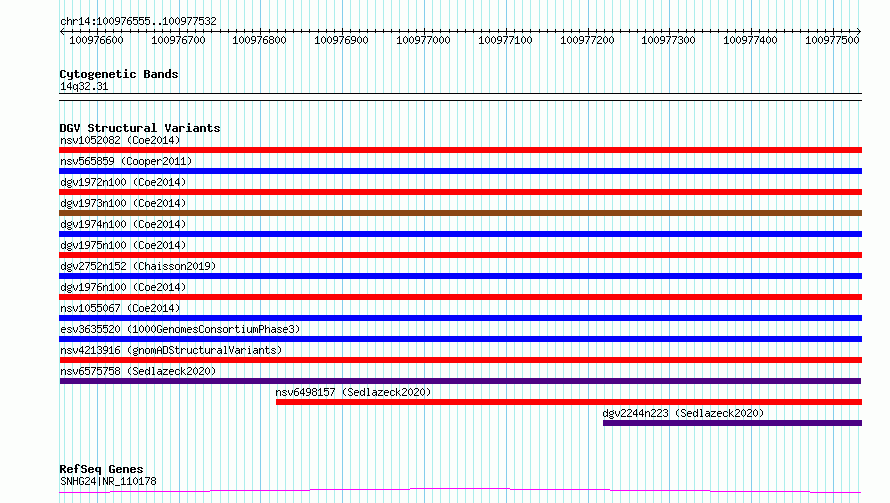Open the dgv1975n100 (Coe2014) label
Viewport: 890px width, 503px height.
123,245
